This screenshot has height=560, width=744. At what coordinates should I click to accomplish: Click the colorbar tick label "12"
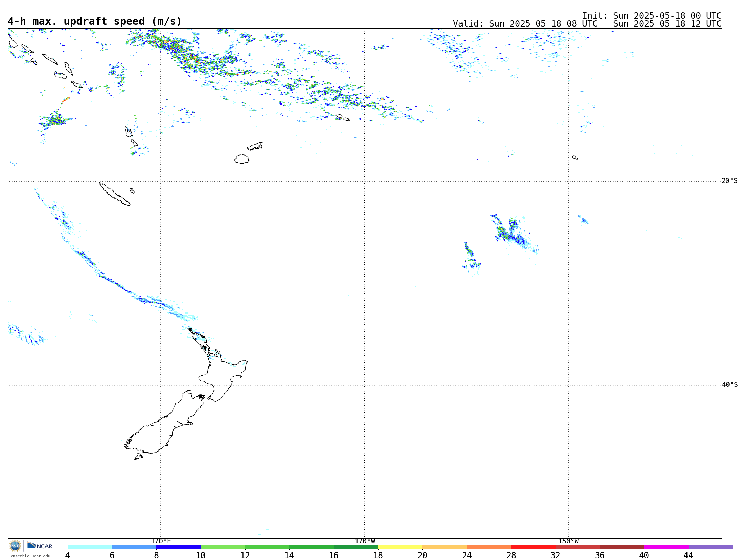[x=245, y=555]
